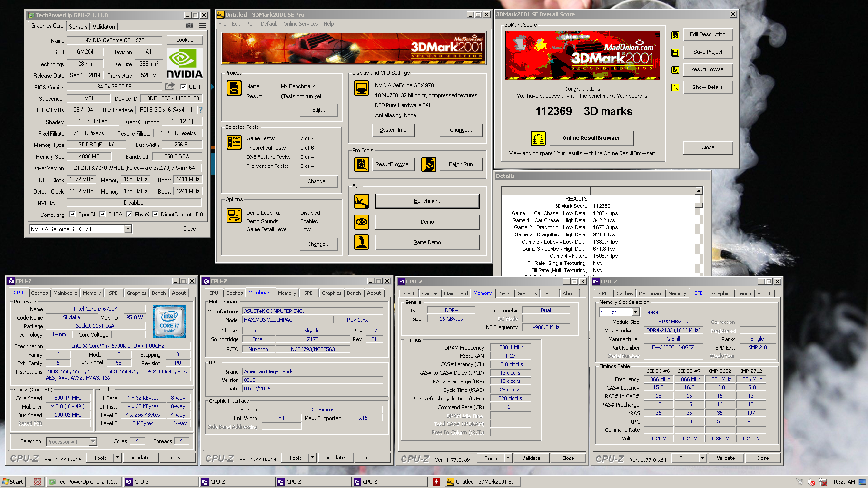
Task: Click the Options settings icon in 3DMark2001
Action: 234,215
